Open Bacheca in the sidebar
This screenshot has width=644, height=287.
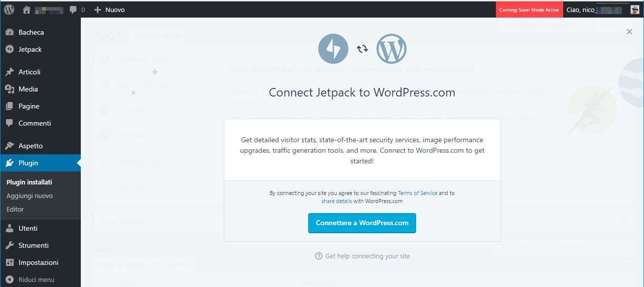click(31, 32)
